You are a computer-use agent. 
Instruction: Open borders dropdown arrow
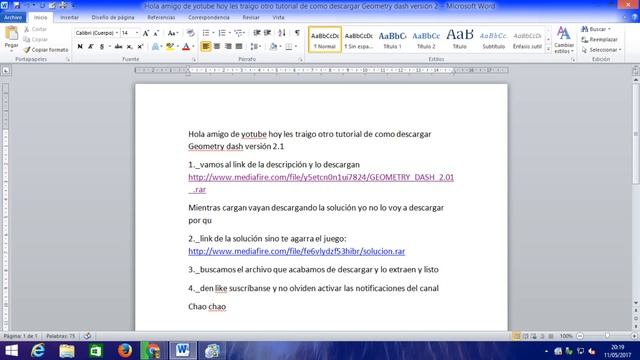(x=296, y=47)
